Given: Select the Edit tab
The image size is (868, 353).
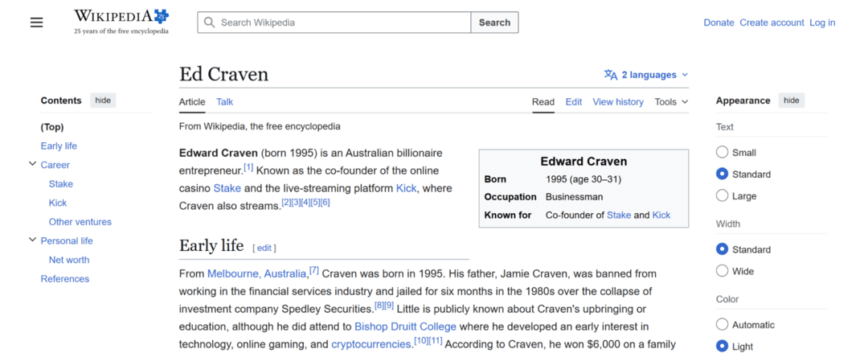Looking at the screenshot, I should [574, 102].
